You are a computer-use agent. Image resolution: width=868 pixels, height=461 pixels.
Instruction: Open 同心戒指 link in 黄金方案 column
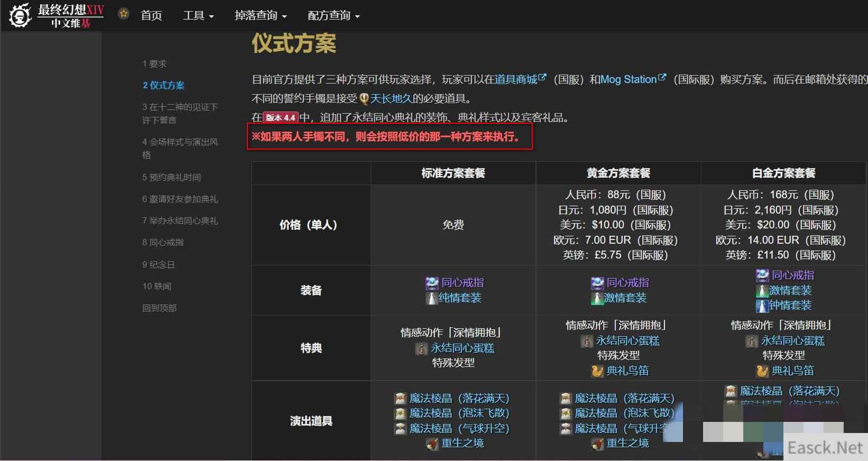tap(628, 282)
